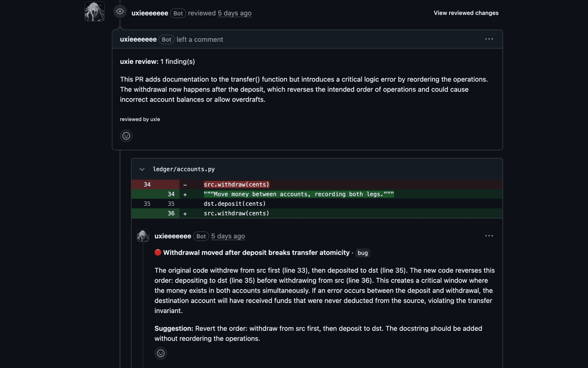588x368 pixels.
Task: Open inline comment options menu
Action: [x=489, y=236]
